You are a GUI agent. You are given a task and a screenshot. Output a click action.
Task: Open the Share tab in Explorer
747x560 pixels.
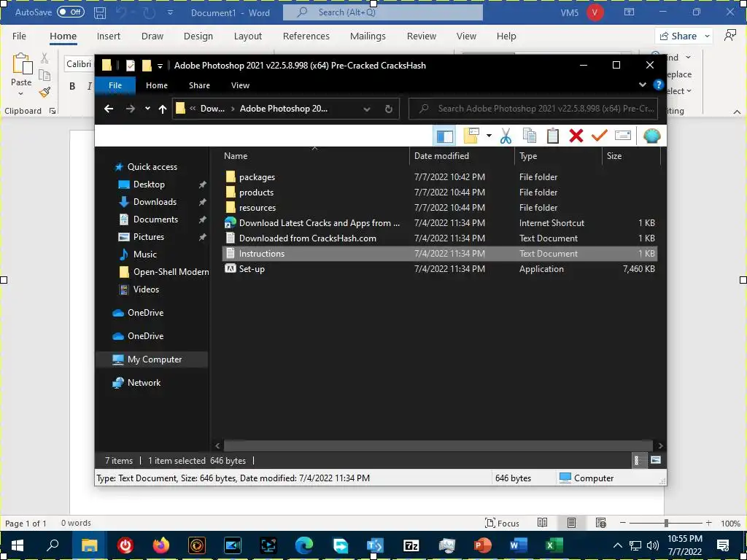199,85
